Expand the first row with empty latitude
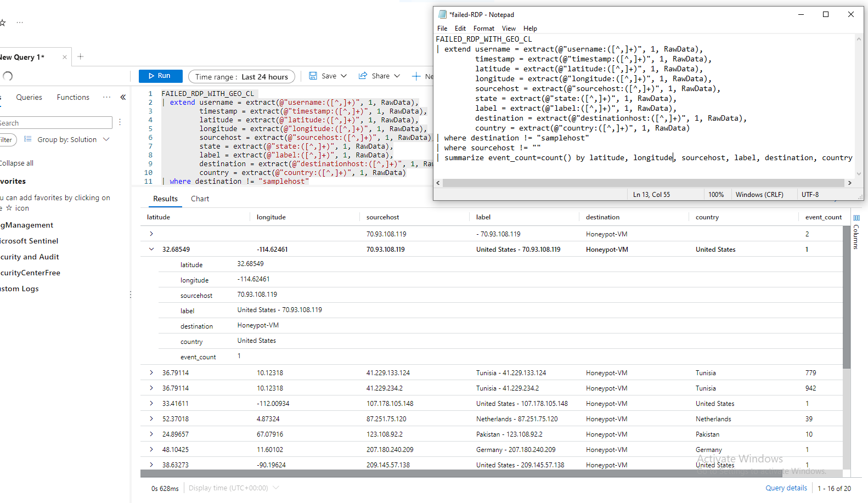 (151, 234)
